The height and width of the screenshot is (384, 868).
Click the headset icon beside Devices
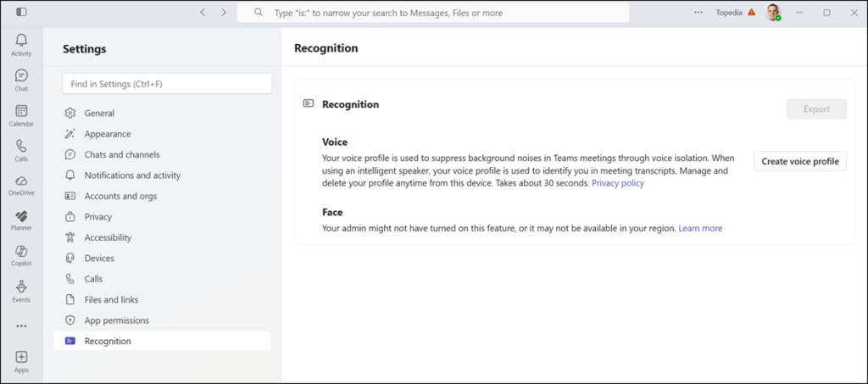(70, 259)
